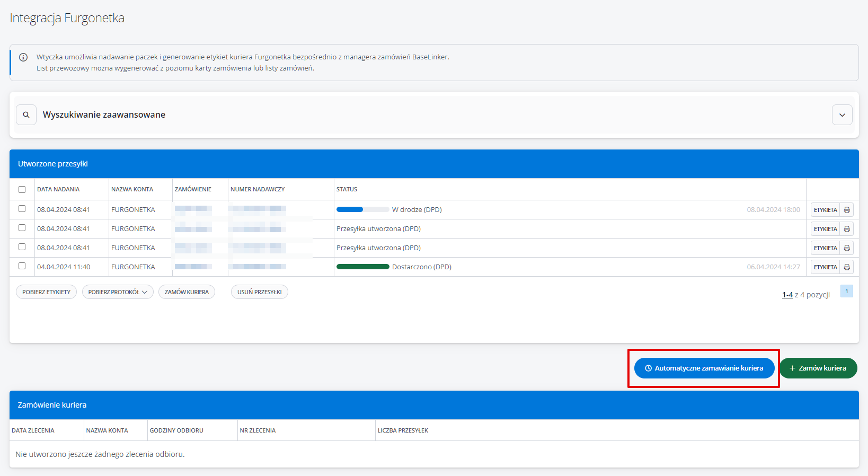Click the Data zlecenia column header
Image resolution: width=868 pixels, height=476 pixels.
coord(33,430)
